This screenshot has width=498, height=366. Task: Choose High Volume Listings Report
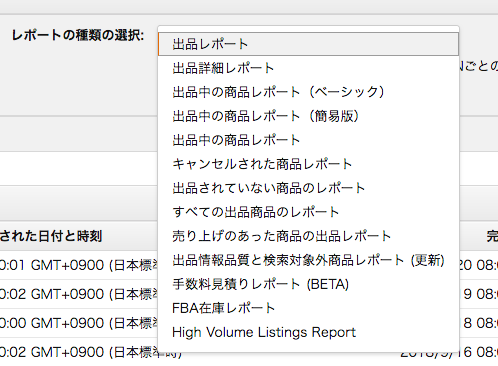tap(308, 332)
